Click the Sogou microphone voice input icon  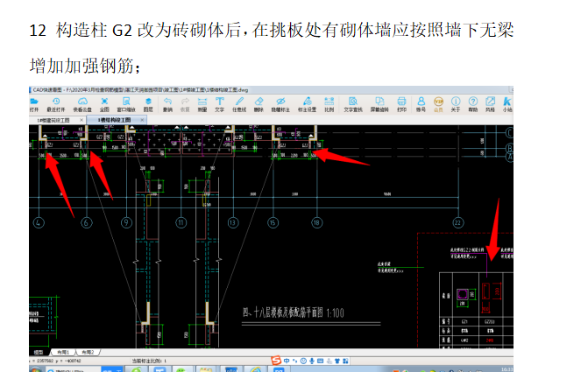pyautogui.click(x=312, y=361)
